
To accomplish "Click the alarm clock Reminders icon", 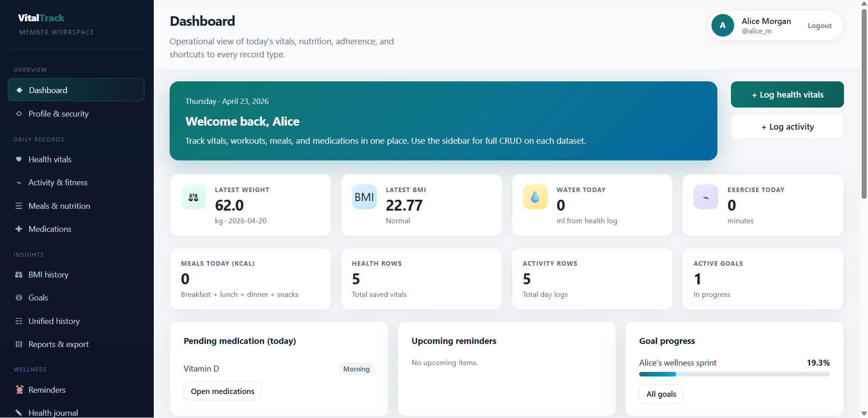I will [19, 390].
